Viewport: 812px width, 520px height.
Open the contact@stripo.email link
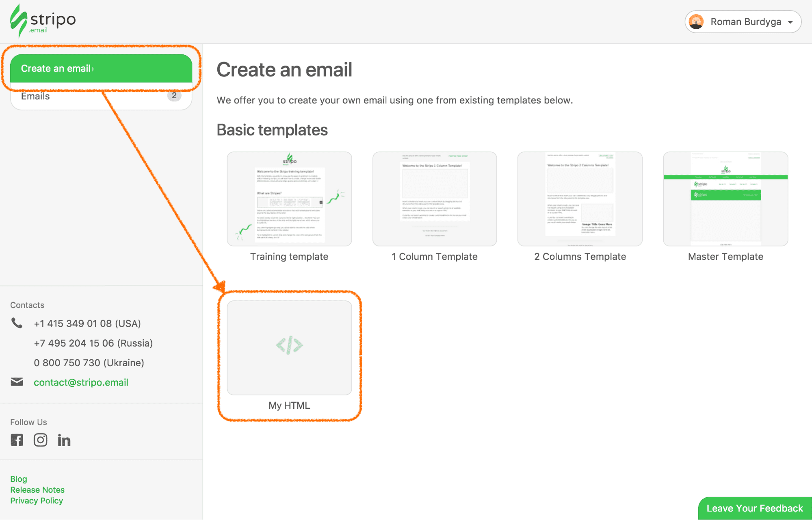coord(81,382)
